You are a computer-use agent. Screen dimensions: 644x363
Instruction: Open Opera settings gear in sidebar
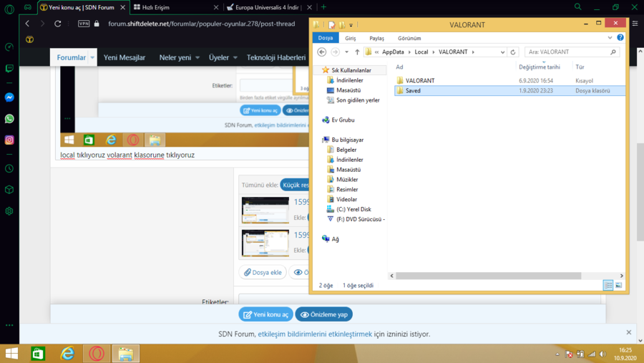9,211
